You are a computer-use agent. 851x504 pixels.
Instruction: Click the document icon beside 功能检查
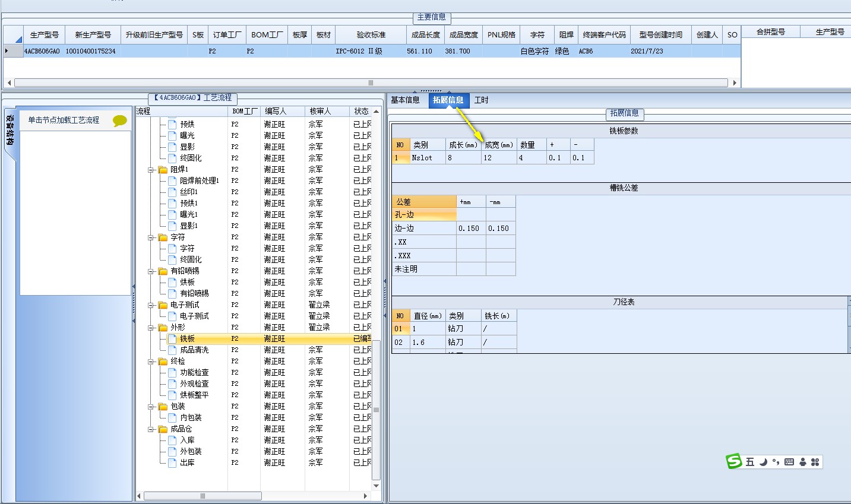[x=172, y=373]
